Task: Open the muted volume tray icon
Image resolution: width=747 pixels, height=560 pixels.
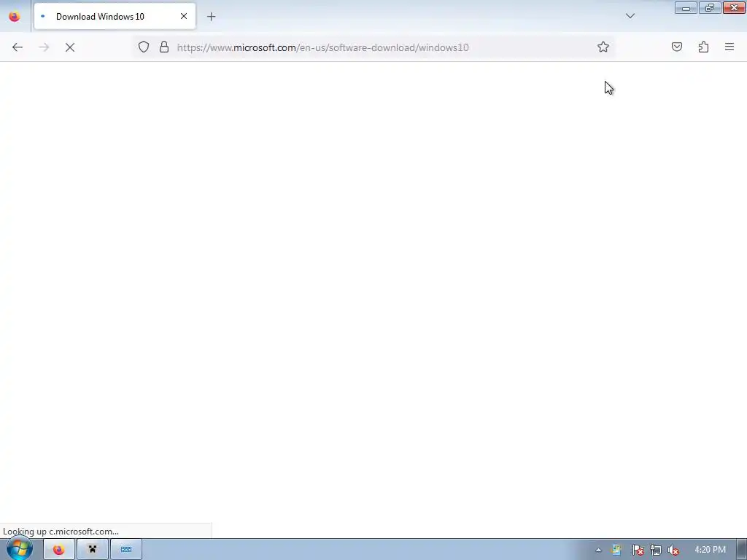Action: pyautogui.click(x=673, y=550)
